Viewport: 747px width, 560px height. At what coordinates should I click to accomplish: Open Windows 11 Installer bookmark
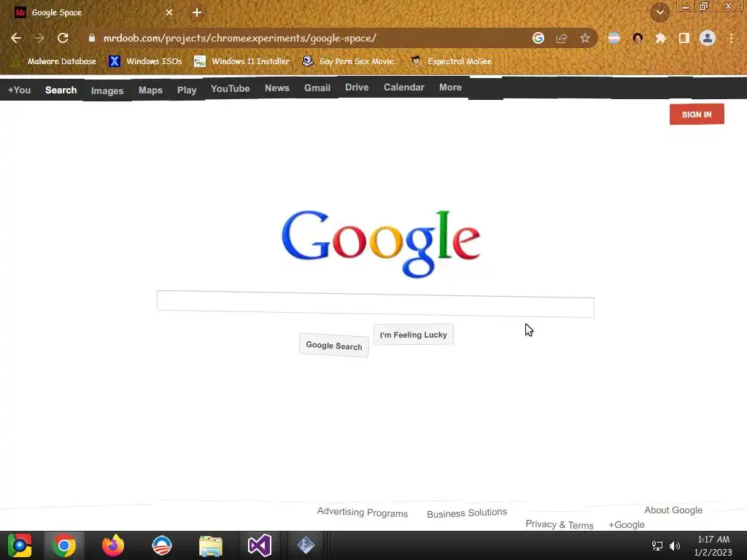click(x=241, y=61)
